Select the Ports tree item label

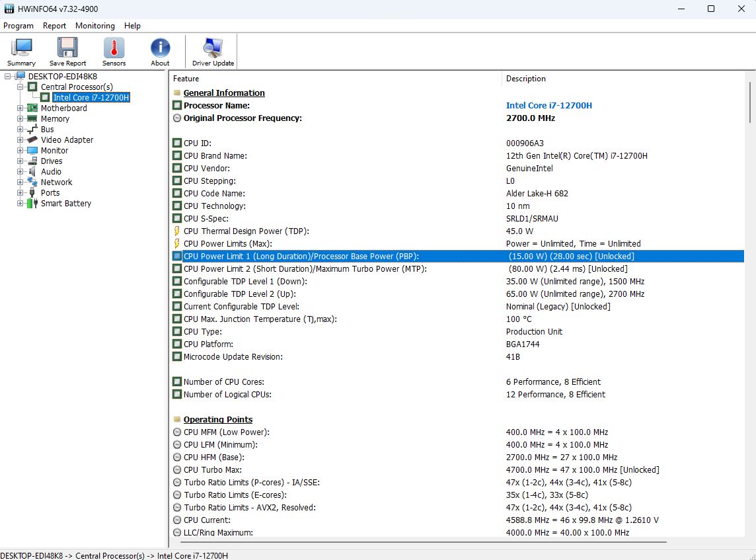[x=50, y=193]
